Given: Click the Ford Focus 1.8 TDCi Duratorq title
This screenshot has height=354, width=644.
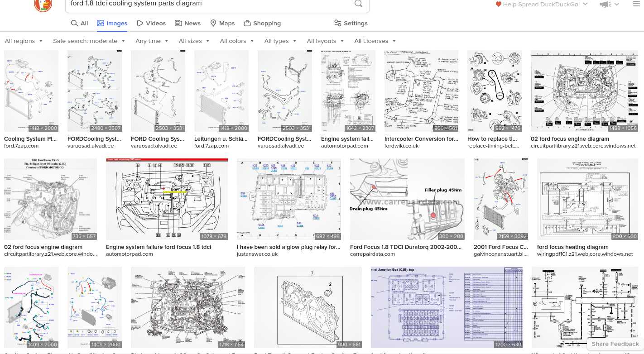Looking at the screenshot, I should click(406, 247).
